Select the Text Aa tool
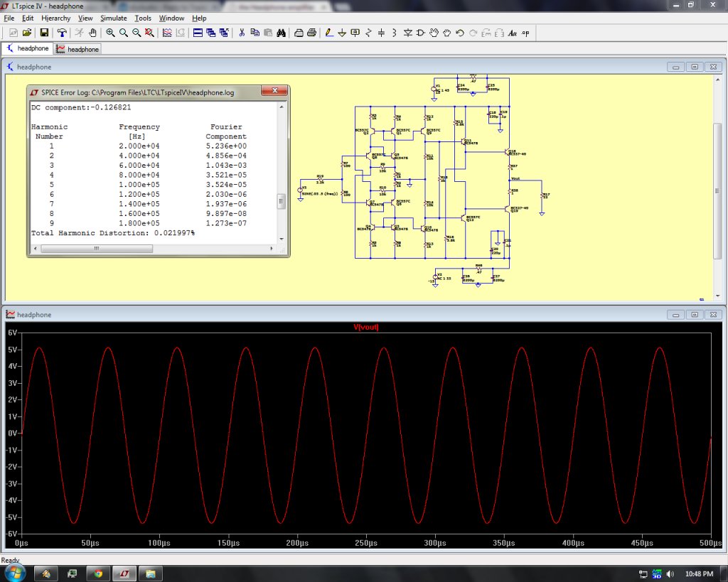 (512, 33)
